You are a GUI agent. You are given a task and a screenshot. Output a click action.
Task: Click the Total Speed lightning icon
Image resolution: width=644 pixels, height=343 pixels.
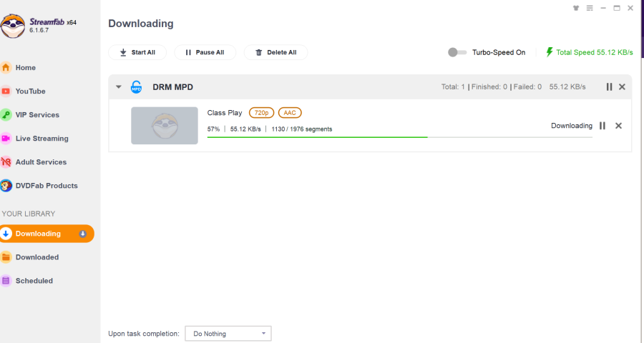point(549,52)
